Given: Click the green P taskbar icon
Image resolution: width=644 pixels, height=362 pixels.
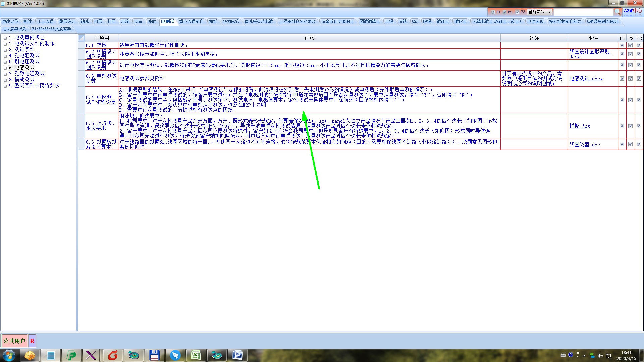Looking at the screenshot, I should 71,355.
